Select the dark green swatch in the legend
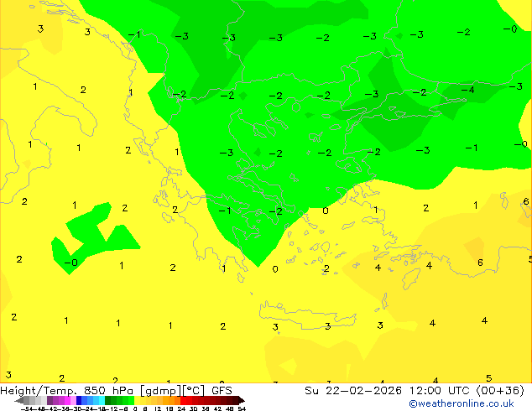This screenshot has height=411, width=532. [x=107, y=400]
